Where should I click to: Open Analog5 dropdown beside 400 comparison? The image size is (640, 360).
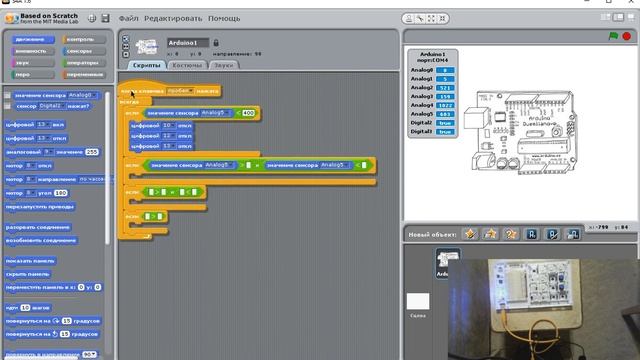pos(216,112)
